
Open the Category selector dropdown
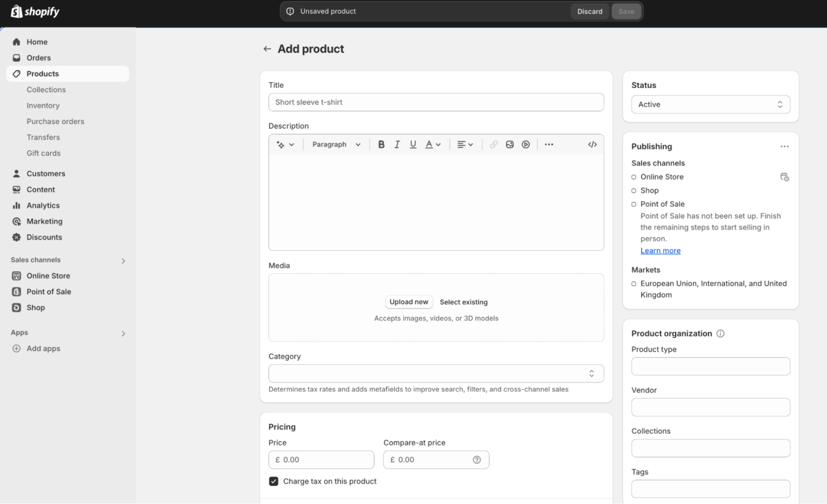436,374
